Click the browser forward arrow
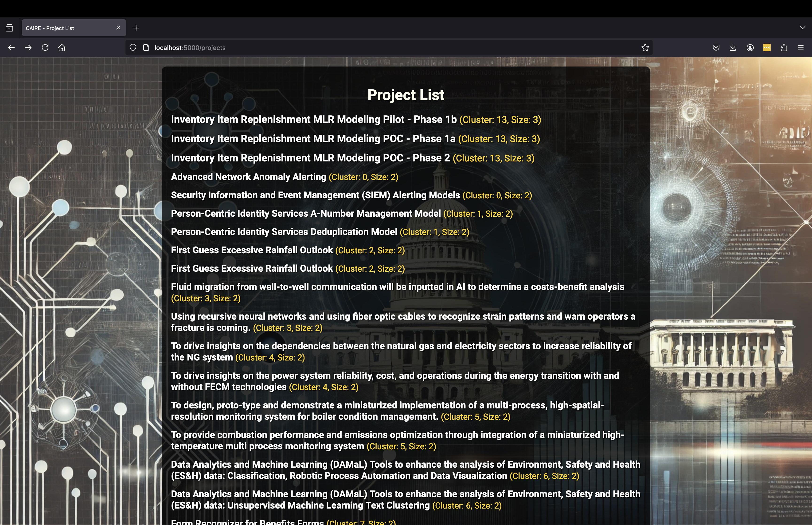The image size is (812, 525). pyautogui.click(x=28, y=48)
